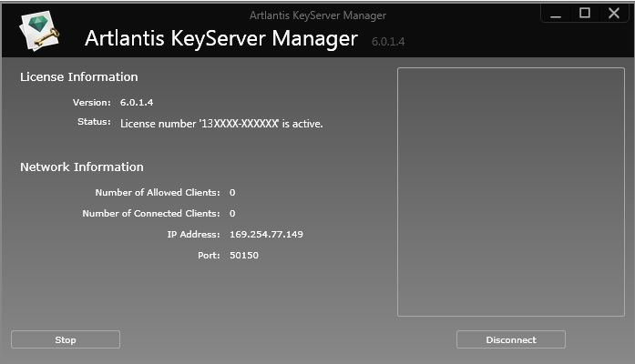Select the port value 50150
This screenshot has height=364, width=635.
(x=244, y=255)
